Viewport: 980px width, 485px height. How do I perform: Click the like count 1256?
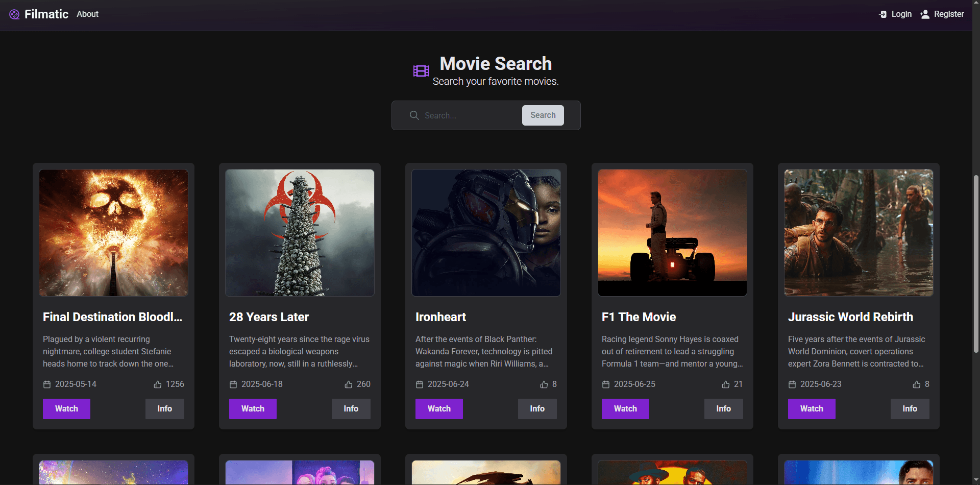[175, 384]
